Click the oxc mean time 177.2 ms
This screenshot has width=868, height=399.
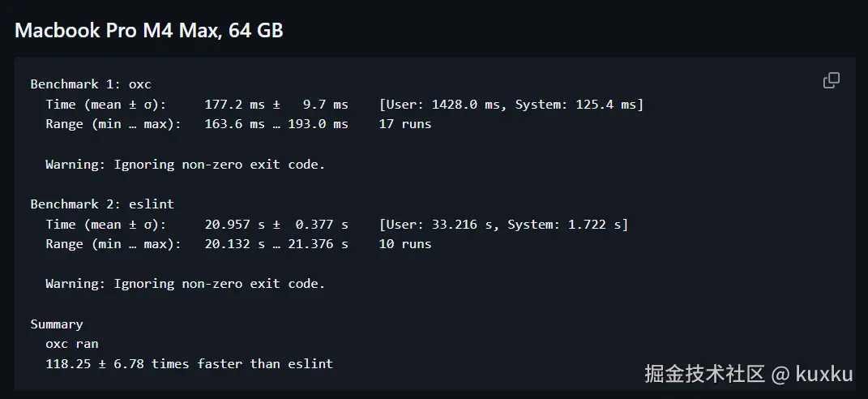pyautogui.click(x=234, y=105)
